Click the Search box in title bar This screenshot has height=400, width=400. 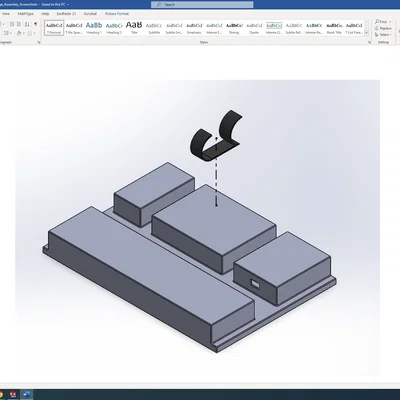click(202, 5)
